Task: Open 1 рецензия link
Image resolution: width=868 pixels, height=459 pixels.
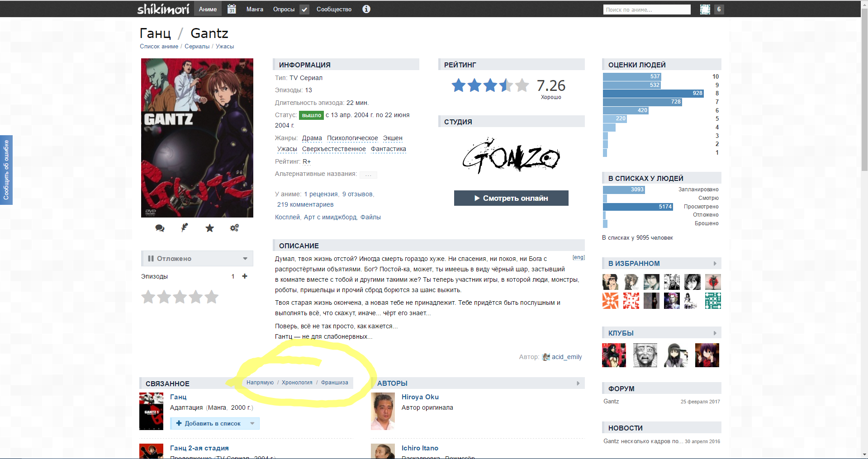Action: click(321, 194)
